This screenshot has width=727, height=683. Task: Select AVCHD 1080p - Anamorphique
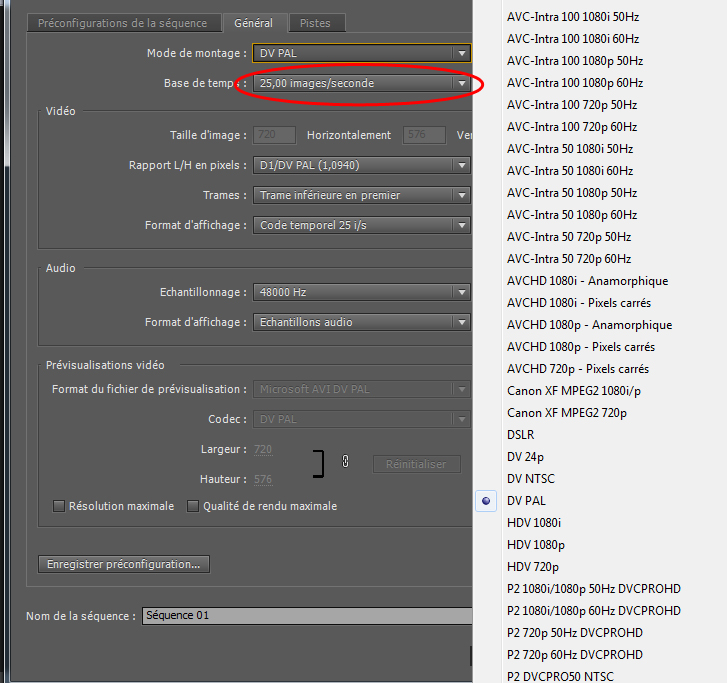click(x=589, y=325)
